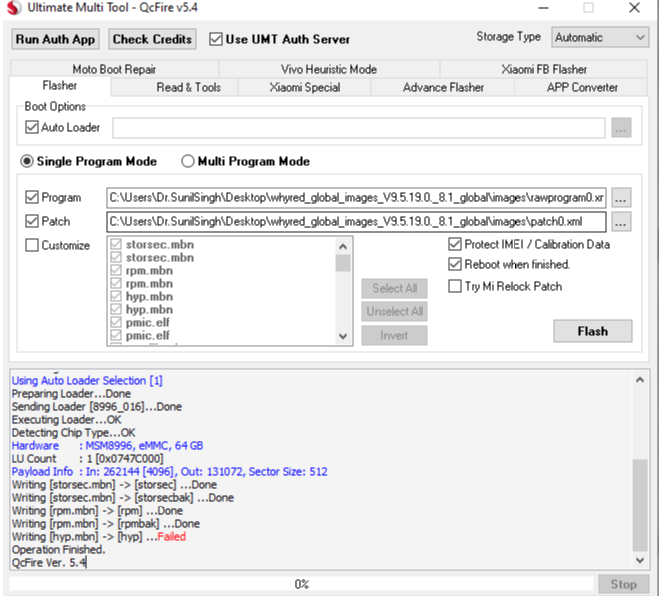Click the red 'Failed' text in log
This screenshot has width=659, height=596.
click(x=171, y=537)
